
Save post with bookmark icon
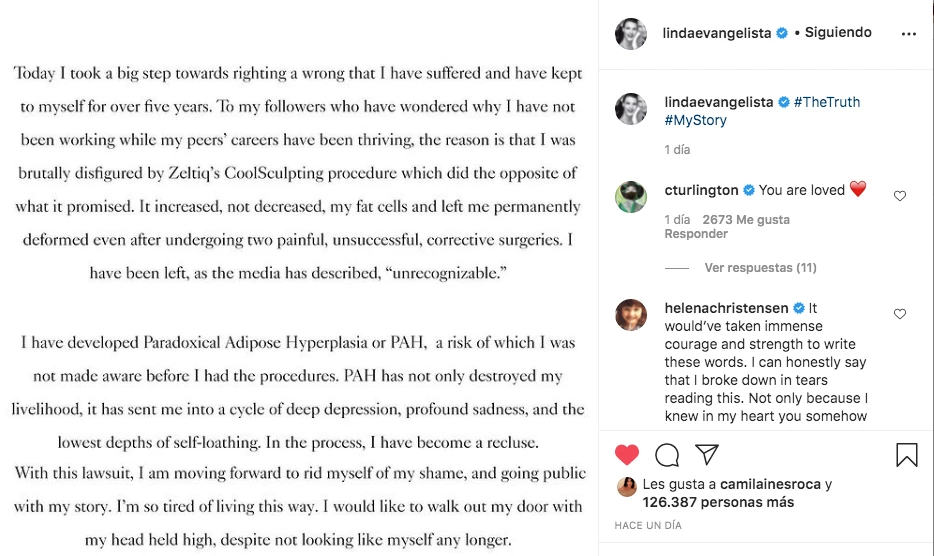907,455
